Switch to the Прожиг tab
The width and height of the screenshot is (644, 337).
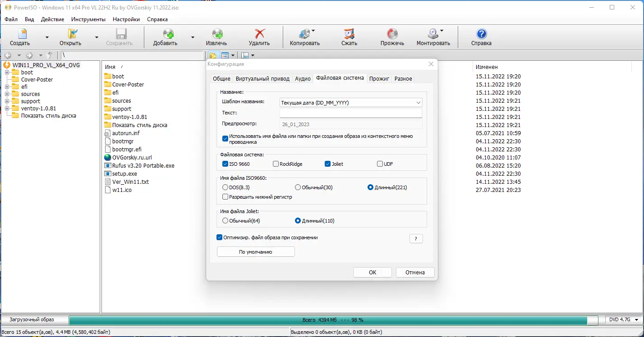coord(379,78)
